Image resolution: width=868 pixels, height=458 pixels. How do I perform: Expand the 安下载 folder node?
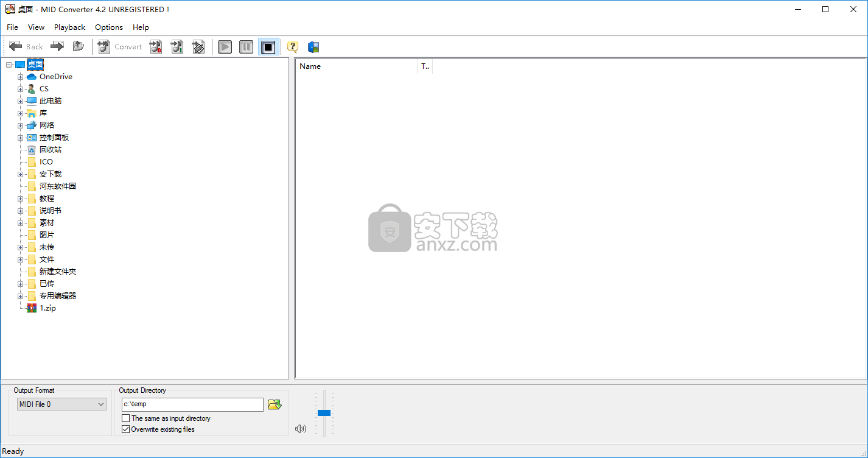pyautogui.click(x=21, y=174)
